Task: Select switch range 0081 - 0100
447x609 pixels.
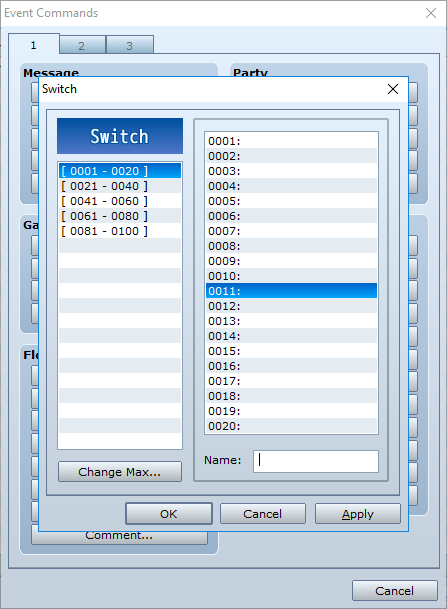Action: coord(120,231)
